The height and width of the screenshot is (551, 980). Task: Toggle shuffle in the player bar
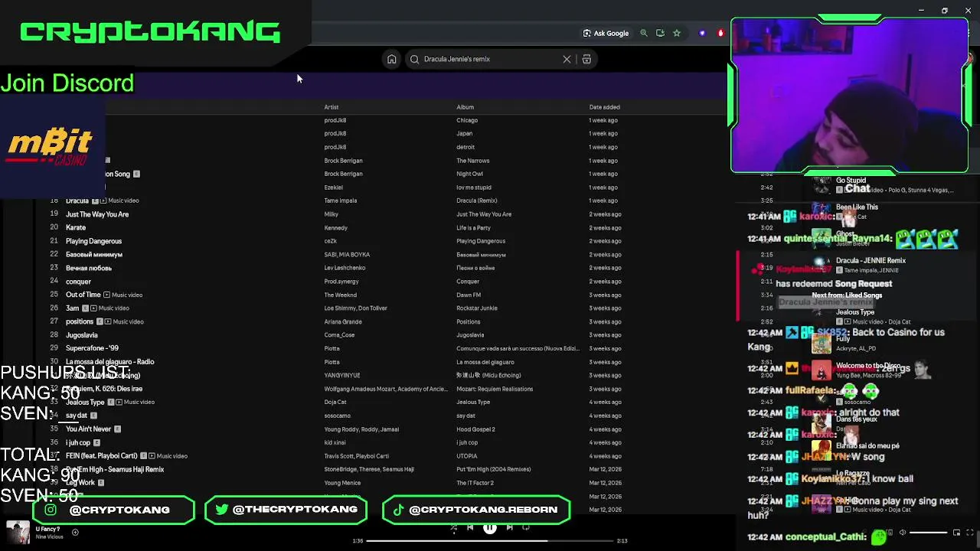pyautogui.click(x=453, y=527)
